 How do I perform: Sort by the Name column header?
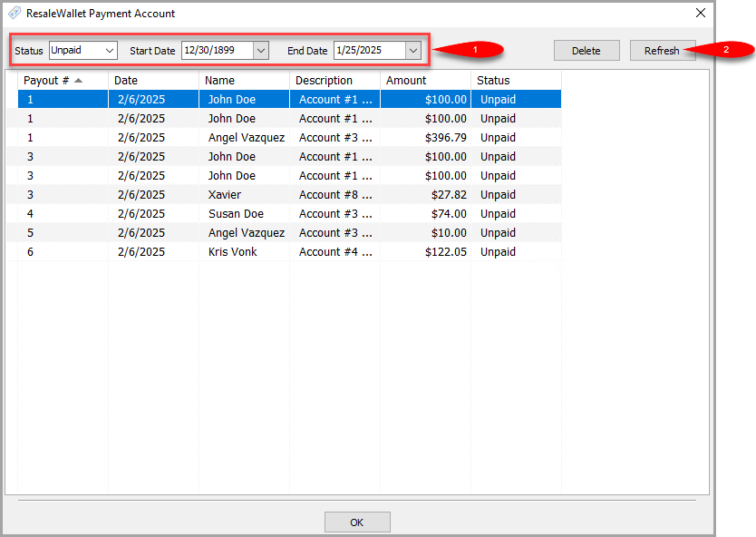point(244,80)
